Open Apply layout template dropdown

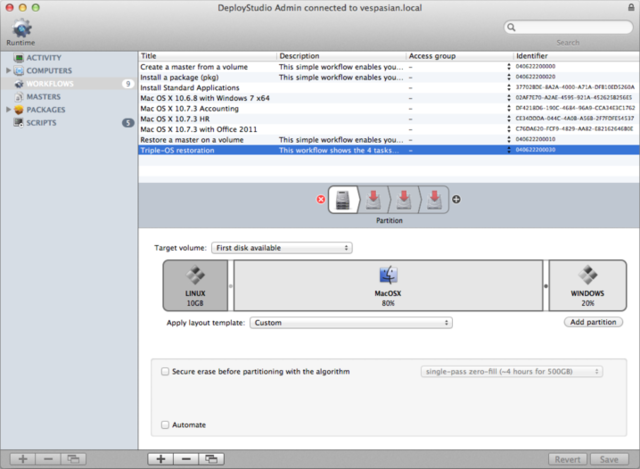tap(351, 323)
